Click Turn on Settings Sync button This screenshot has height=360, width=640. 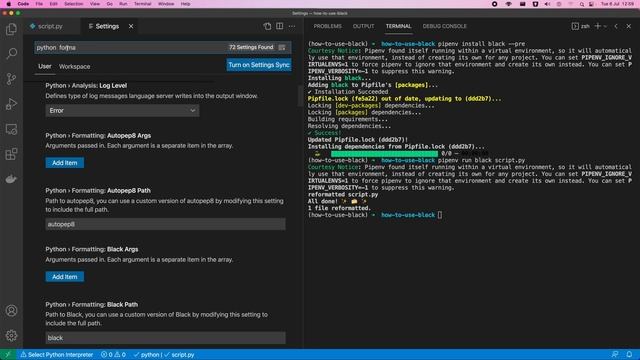point(259,65)
